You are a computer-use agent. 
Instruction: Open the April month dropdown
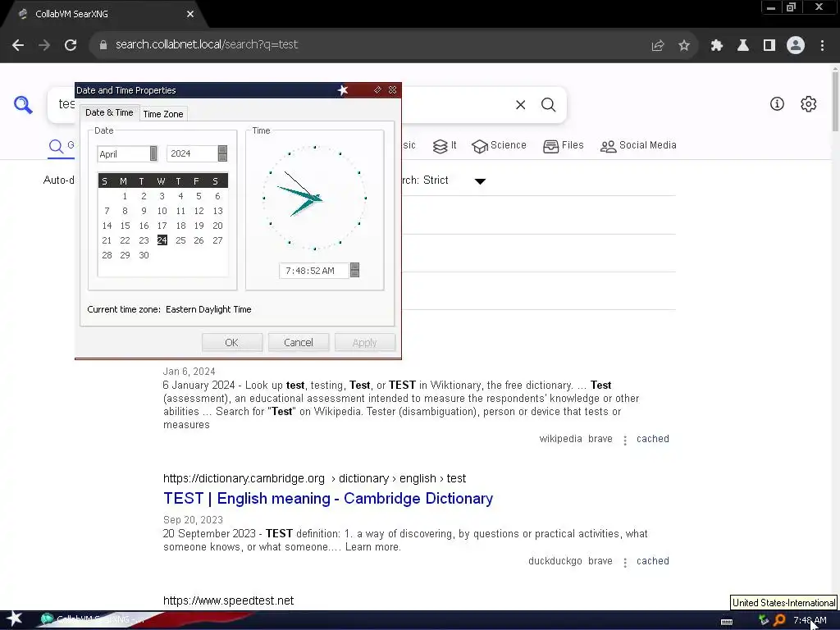tap(153, 153)
